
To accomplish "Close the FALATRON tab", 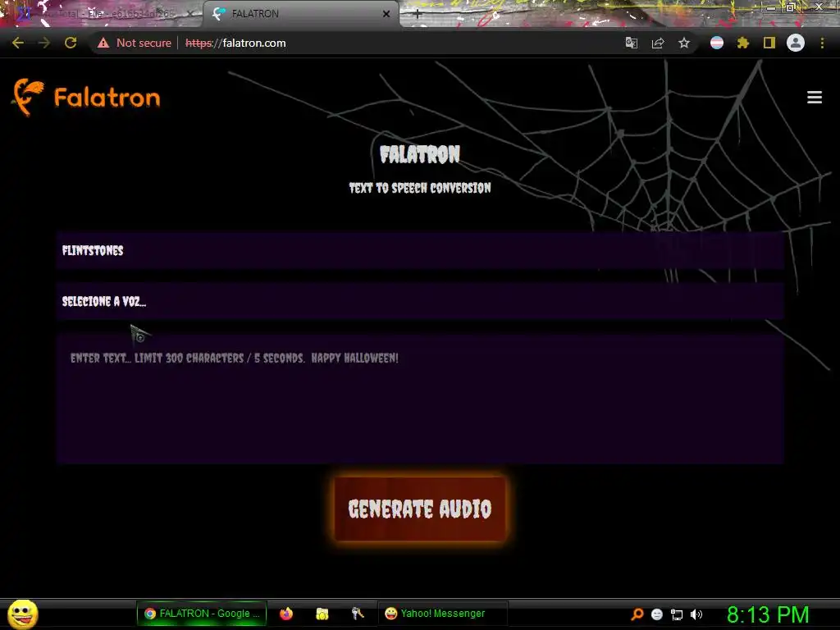I will coord(386,14).
